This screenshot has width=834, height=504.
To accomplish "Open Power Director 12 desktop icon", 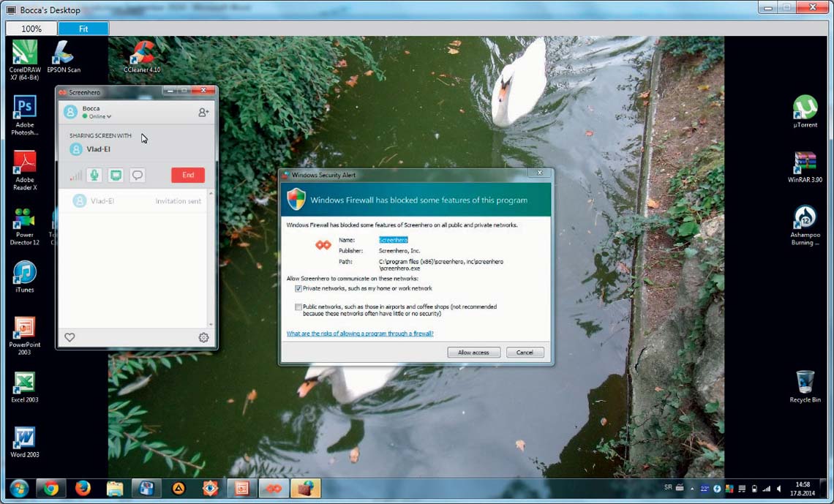I will (x=25, y=225).
